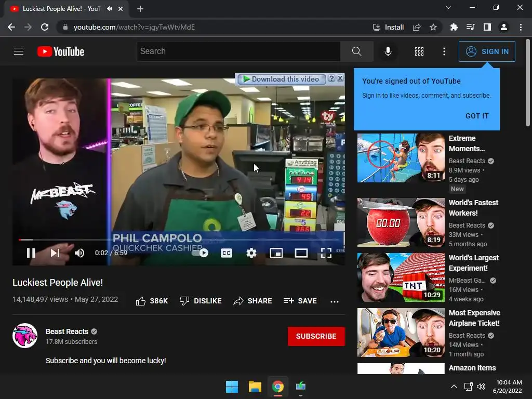Image resolution: width=532 pixels, height=399 pixels.
Task: Open the YouTube apps grid
Action: tap(419, 51)
